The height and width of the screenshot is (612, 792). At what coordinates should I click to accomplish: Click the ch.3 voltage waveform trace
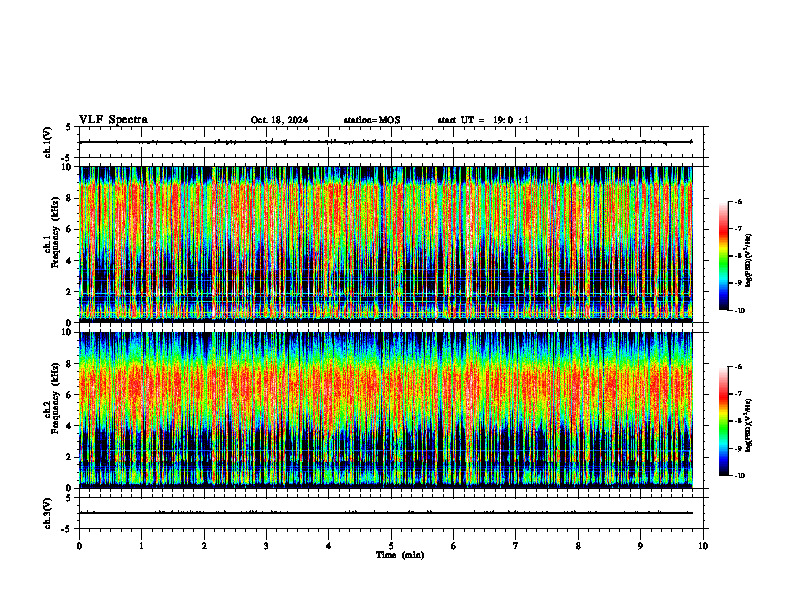pos(386,513)
